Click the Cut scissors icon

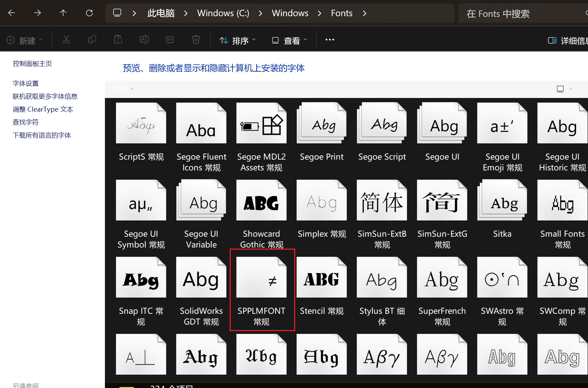(x=66, y=40)
